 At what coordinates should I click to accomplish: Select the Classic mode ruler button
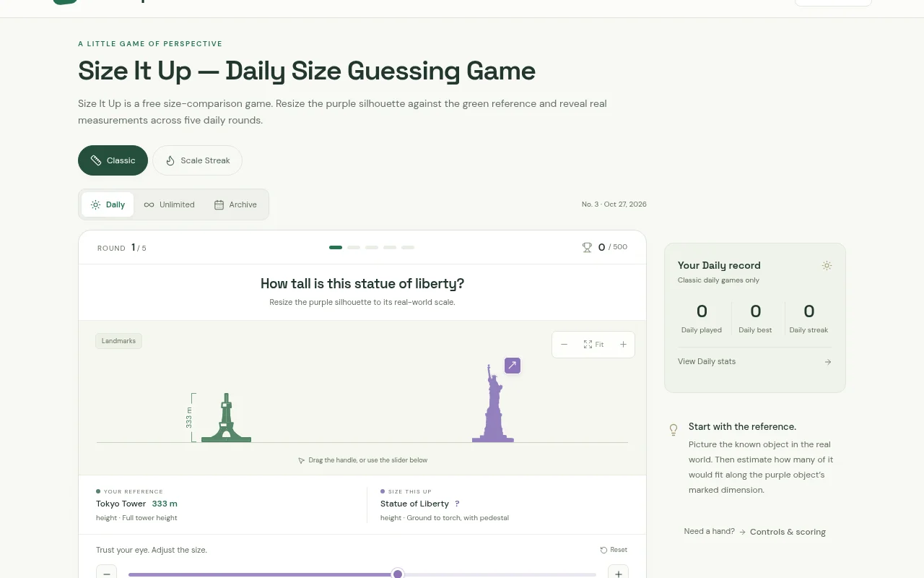tap(113, 160)
